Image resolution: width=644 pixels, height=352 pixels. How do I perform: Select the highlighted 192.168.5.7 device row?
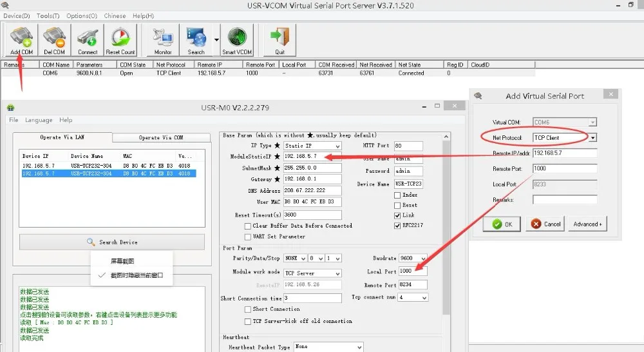point(109,173)
